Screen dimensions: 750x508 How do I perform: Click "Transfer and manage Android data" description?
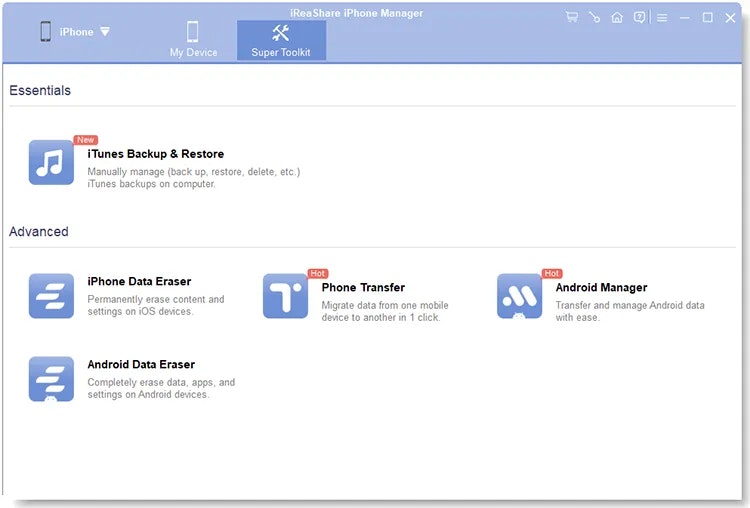click(630, 305)
